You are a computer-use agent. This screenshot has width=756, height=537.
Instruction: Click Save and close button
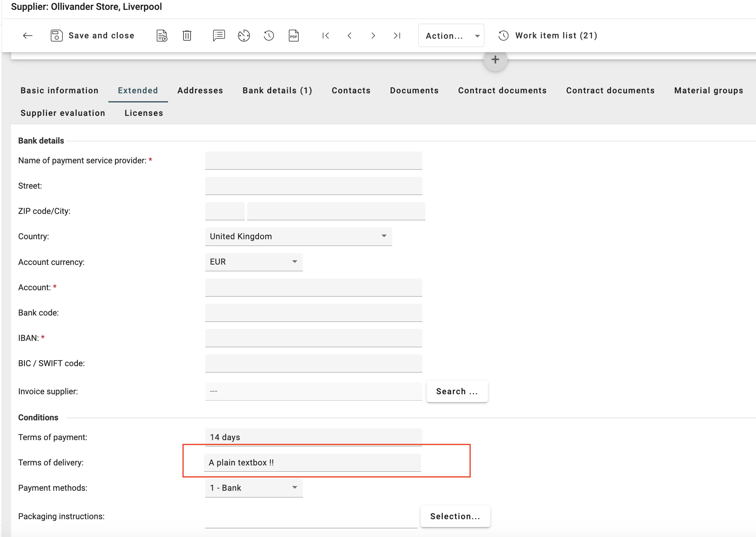point(93,36)
